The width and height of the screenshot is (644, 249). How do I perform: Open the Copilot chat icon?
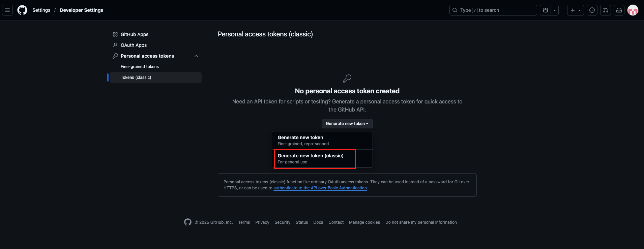tap(546, 10)
